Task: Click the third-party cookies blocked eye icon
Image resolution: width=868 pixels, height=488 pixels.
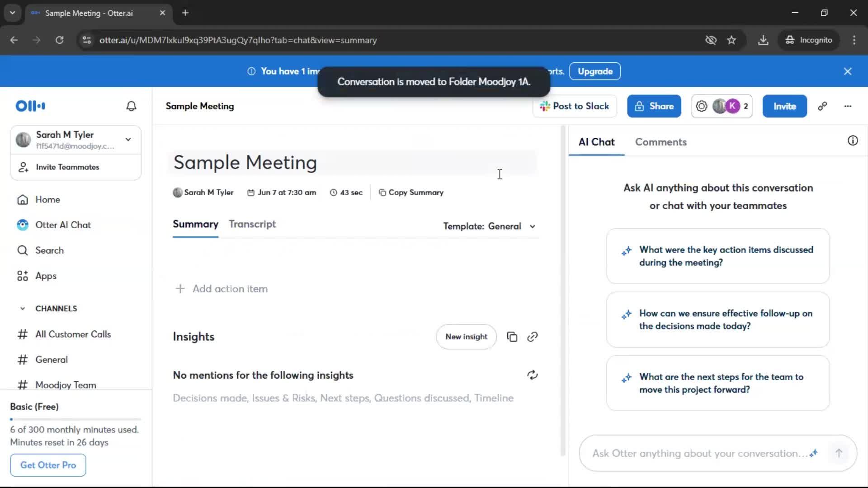Action: pos(711,40)
